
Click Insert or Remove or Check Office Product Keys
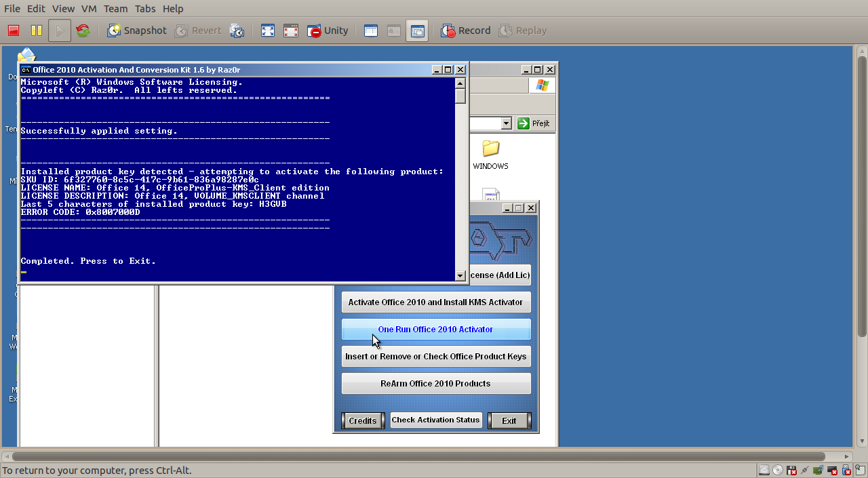point(436,357)
